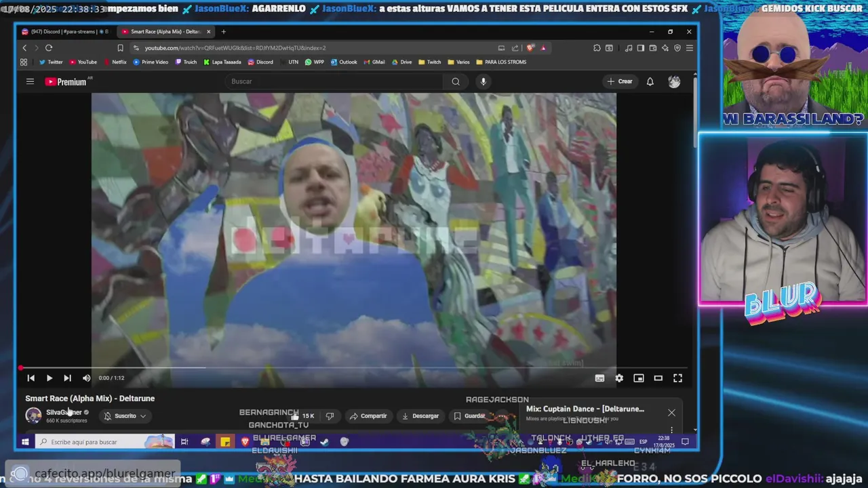Dislike the video with thumbs-down
This screenshot has width=868, height=488.
click(x=330, y=416)
